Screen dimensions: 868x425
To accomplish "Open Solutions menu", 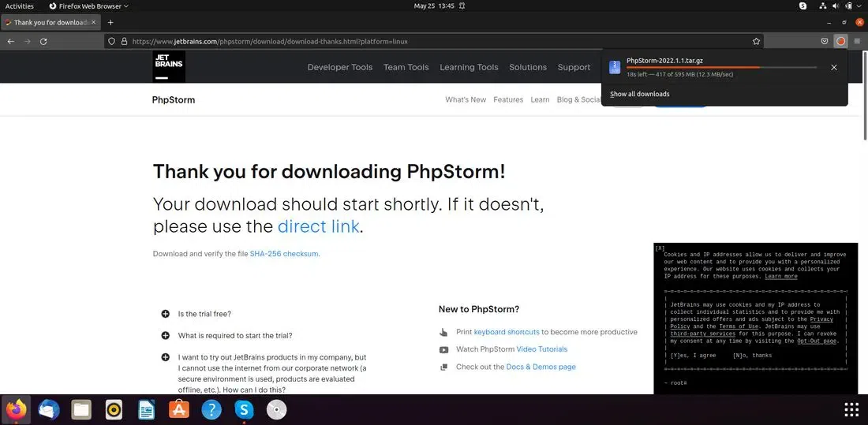I will coord(528,68).
